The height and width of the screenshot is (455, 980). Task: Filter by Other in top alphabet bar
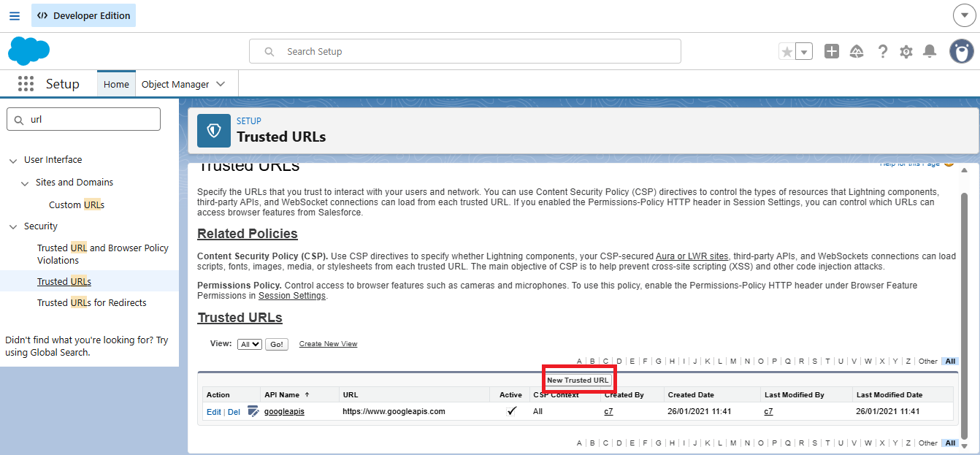tap(928, 362)
